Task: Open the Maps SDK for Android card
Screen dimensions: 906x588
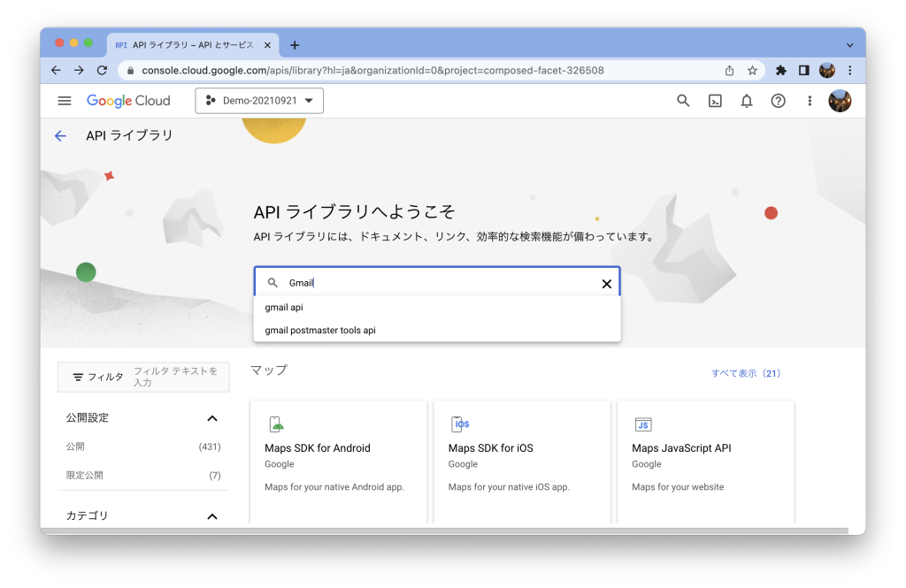Action: tap(339, 462)
